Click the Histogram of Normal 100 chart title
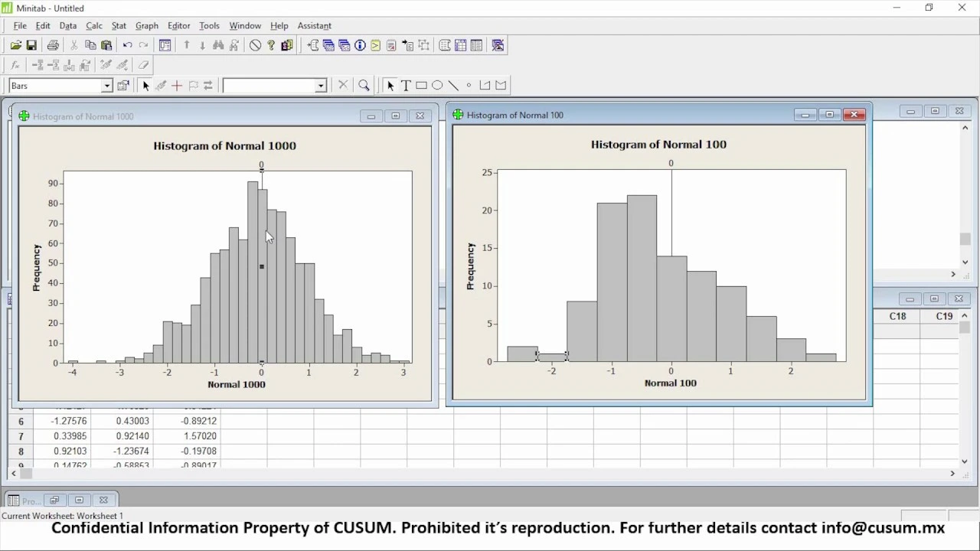Viewport: 980px width, 551px height. click(x=658, y=144)
